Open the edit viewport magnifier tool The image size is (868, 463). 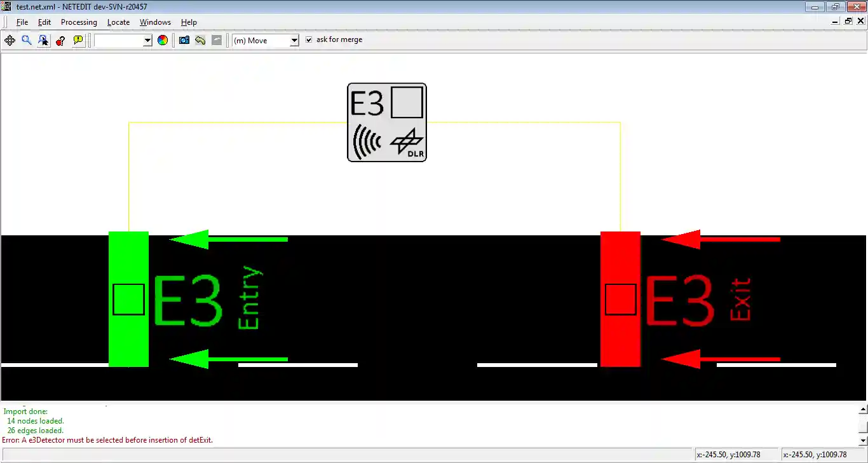click(27, 40)
